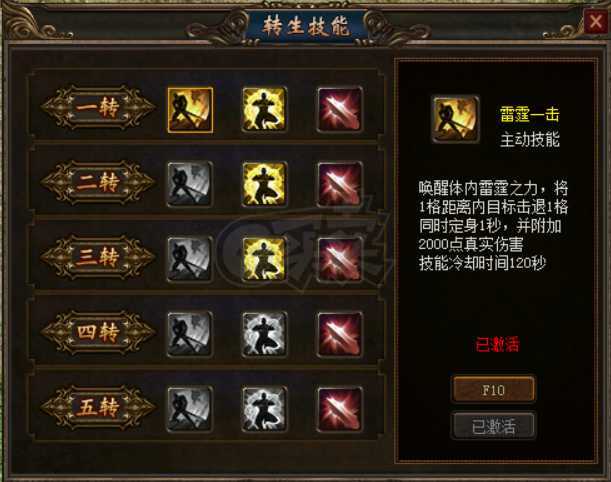The width and height of the screenshot is (611, 482).
Task: Choose the greyed sword skill in 五转 row
Action: (190, 409)
